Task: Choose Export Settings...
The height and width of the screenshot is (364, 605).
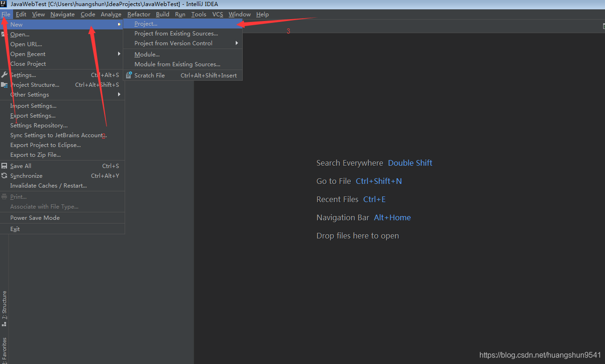Action: click(x=63, y=115)
